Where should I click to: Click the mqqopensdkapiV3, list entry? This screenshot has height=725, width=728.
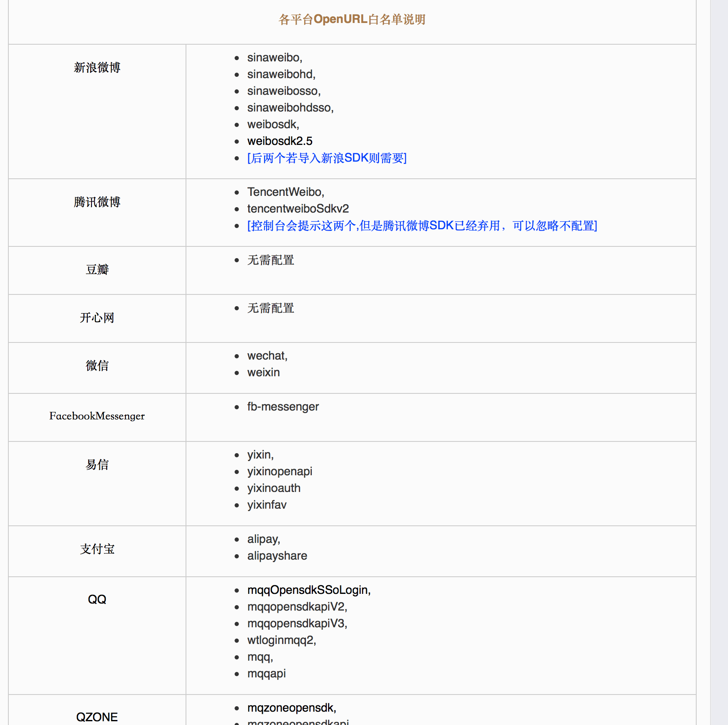click(x=297, y=623)
